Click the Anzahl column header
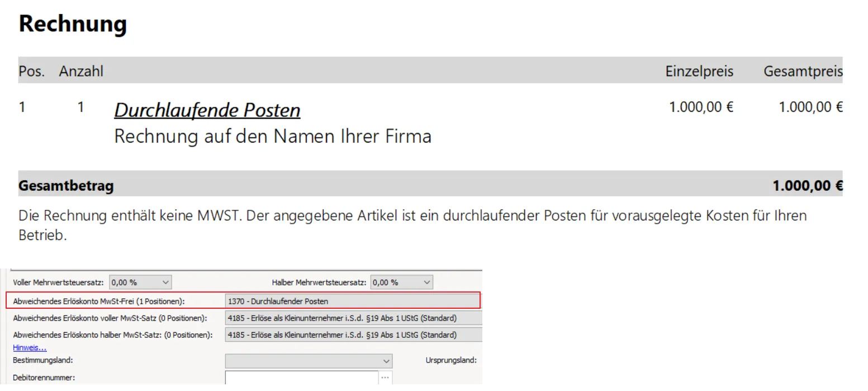 (x=81, y=72)
